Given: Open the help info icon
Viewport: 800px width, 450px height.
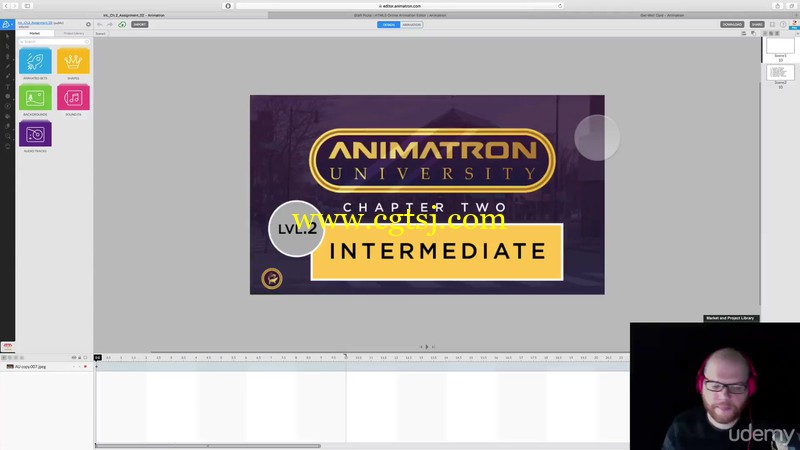Looking at the screenshot, I should click(783, 24).
